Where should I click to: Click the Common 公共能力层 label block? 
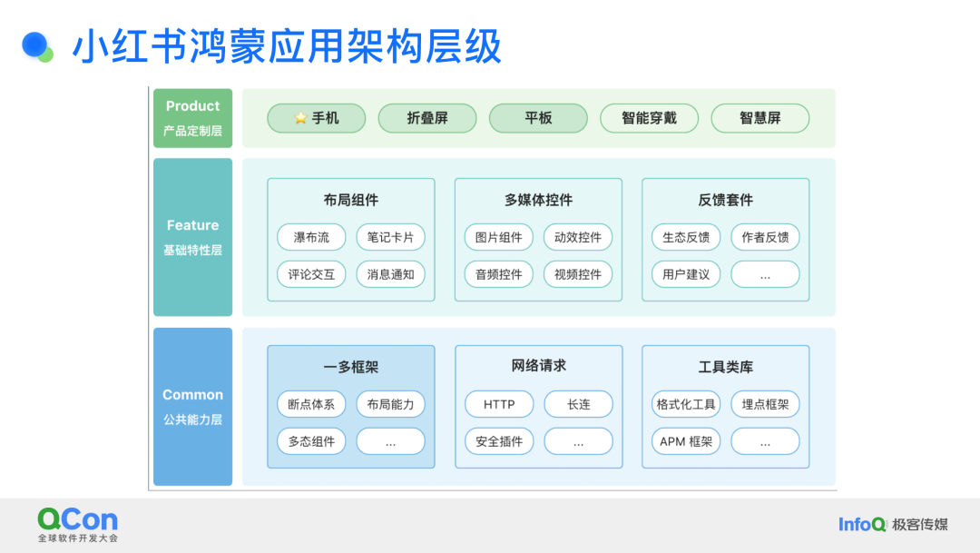[193, 407]
